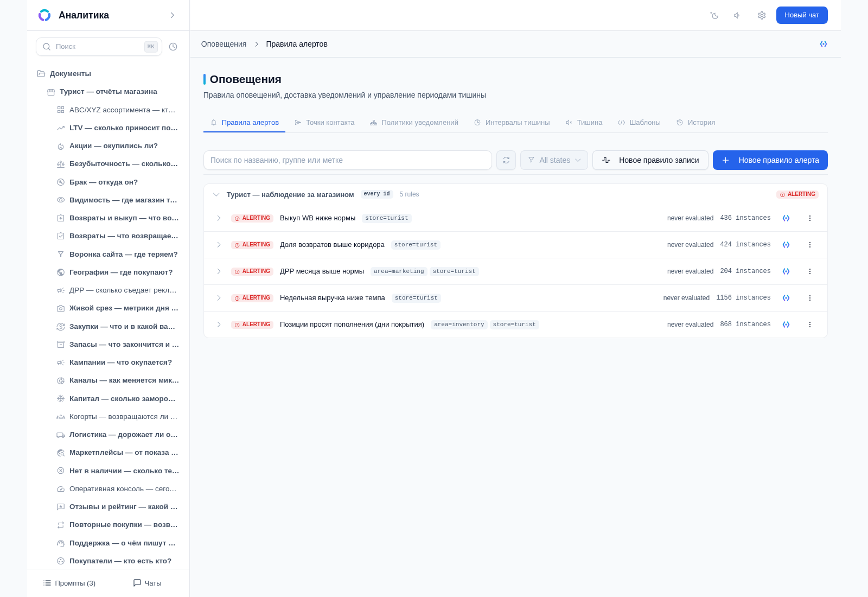Open Политики уведомлений tab
The height and width of the screenshot is (597, 868).
(414, 123)
